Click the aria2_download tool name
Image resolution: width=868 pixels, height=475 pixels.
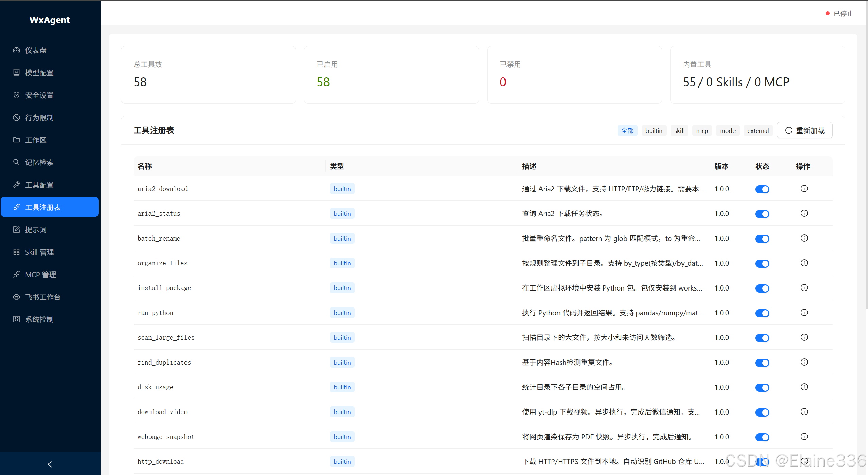162,189
